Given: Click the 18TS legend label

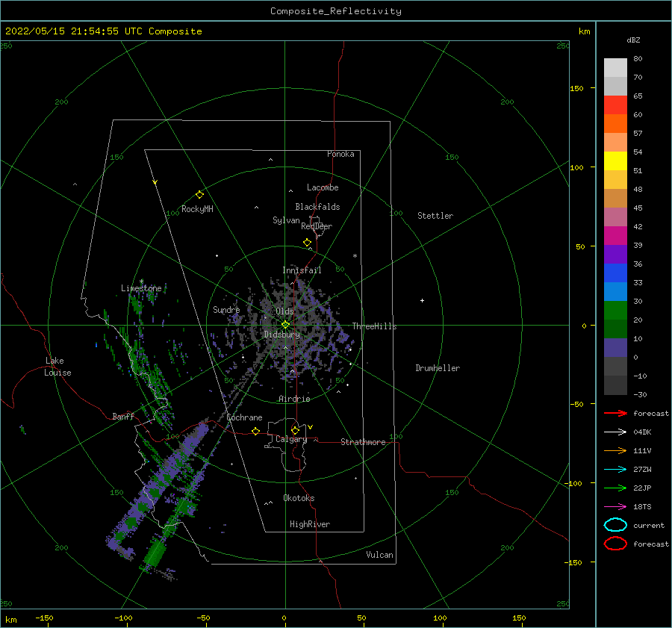Looking at the screenshot, I should pyautogui.click(x=642, y=507).
